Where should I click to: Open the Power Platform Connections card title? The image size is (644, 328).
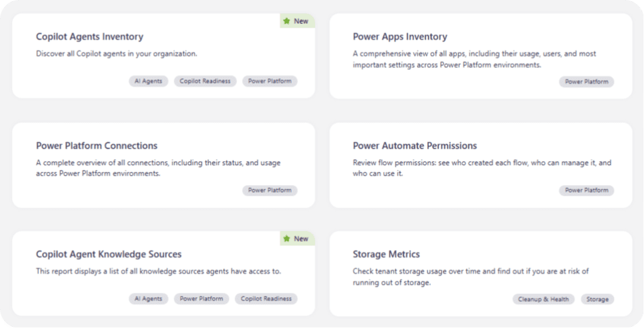[x=96, y=145]
